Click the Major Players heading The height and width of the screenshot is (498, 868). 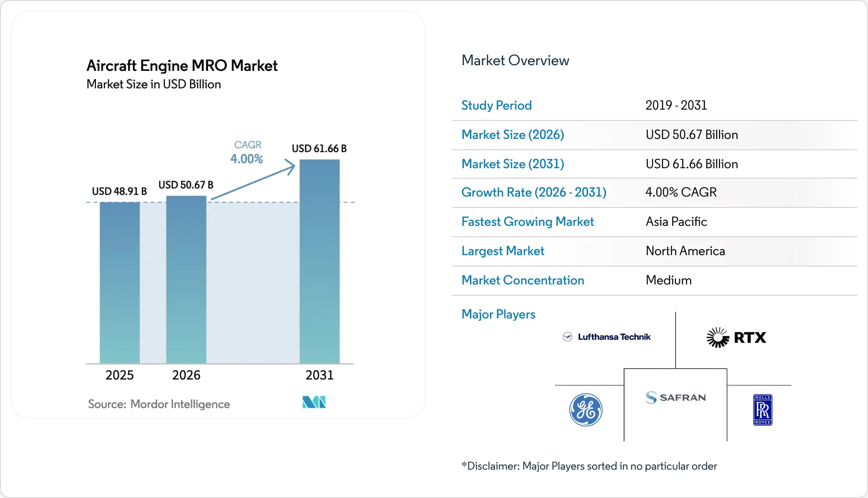tap(498, 314)
